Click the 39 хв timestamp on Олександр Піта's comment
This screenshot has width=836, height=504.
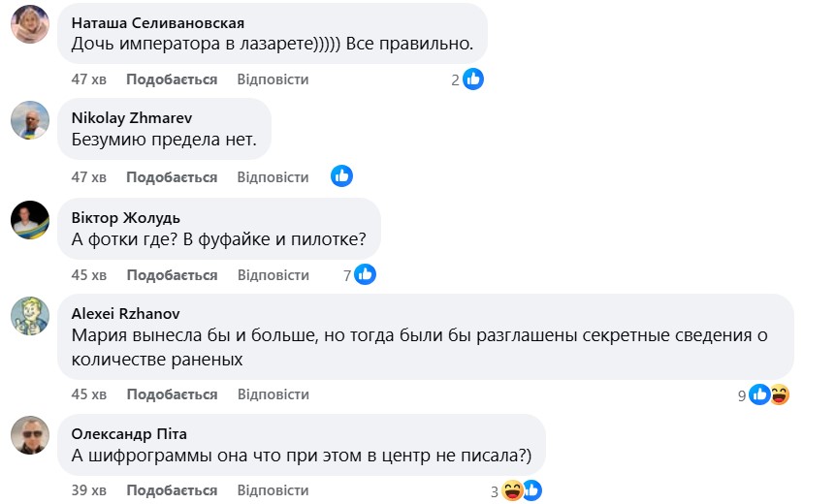89,490
